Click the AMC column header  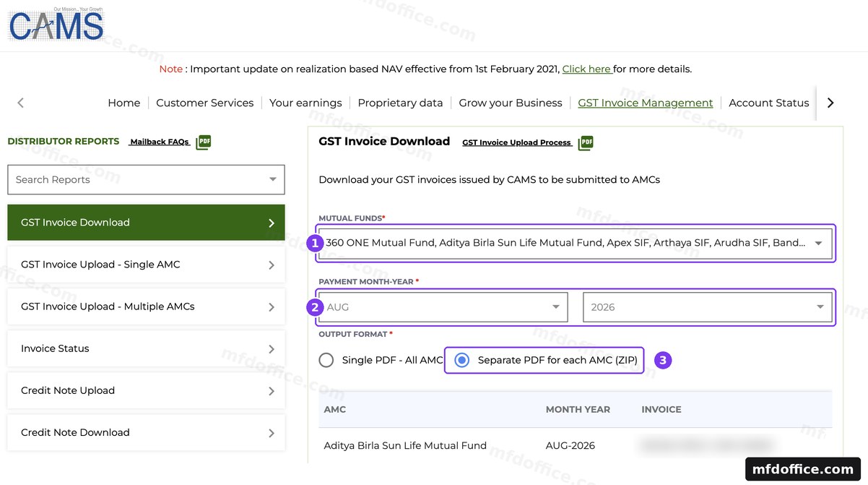pyautogui.click(x=335, y=409)
